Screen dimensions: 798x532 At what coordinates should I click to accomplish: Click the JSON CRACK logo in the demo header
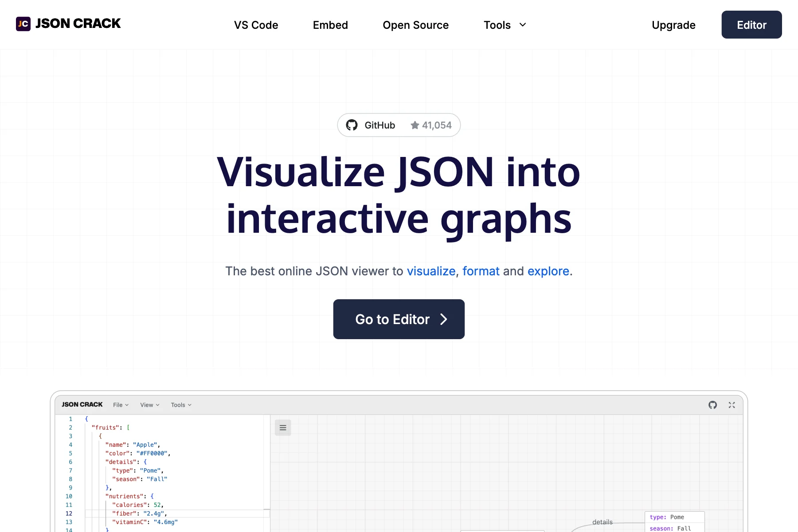point(82,404)
